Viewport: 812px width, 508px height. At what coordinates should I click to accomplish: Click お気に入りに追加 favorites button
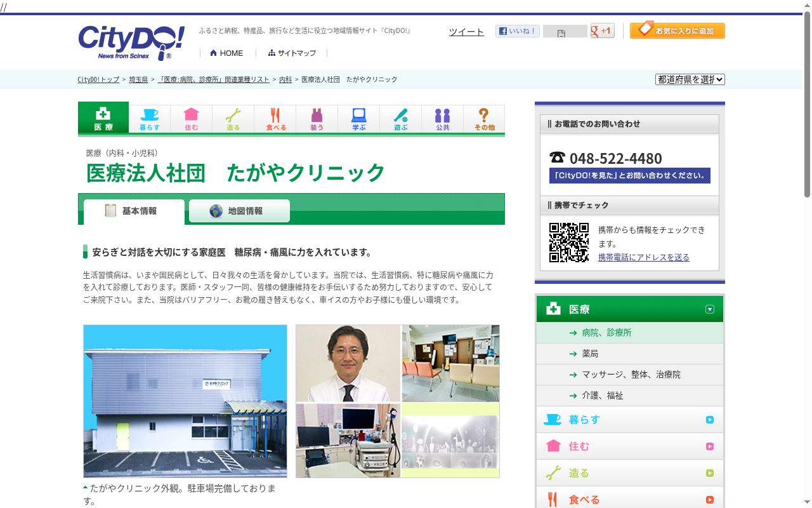[x=678, y=30]
